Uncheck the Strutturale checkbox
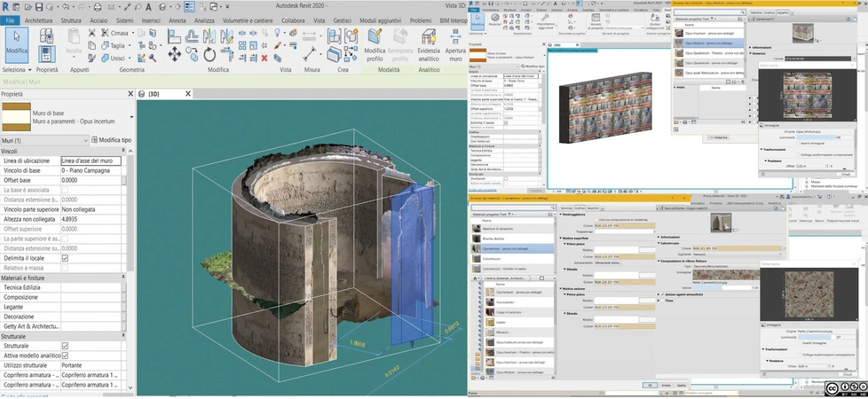Viewport: 868px width, 399px height. click(65, 346)
